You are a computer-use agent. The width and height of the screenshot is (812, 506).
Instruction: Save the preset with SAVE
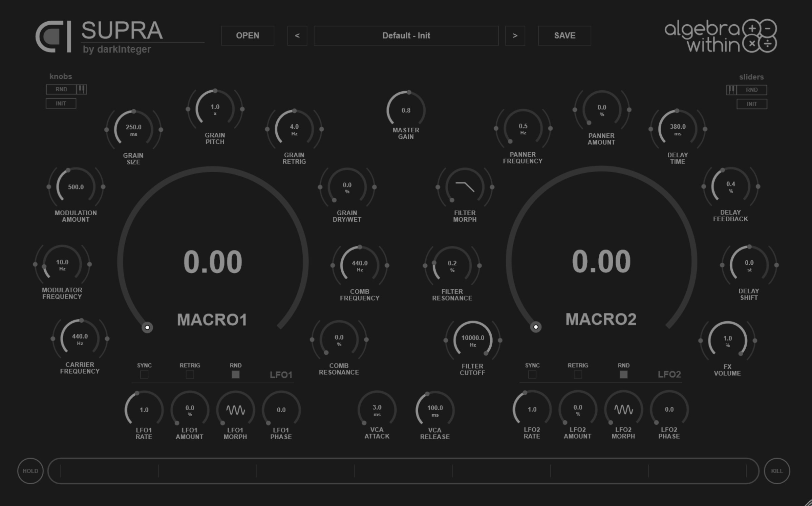pyautogui.click(x=564, y=36)
